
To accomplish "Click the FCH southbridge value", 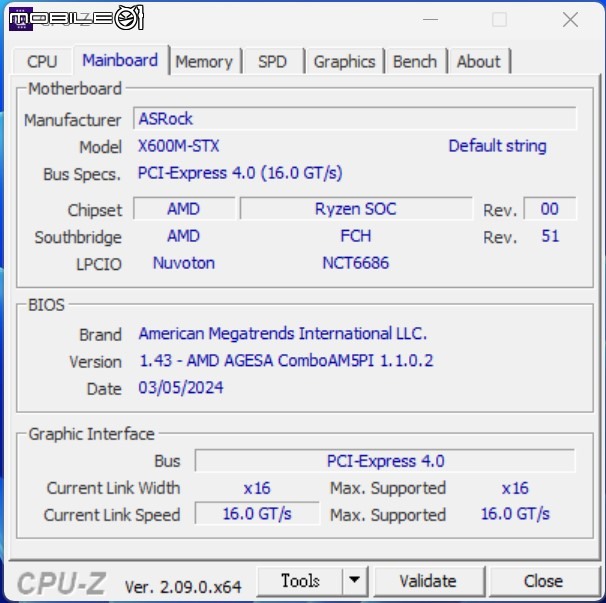I will pyautogui.click(x=356, y=236).
